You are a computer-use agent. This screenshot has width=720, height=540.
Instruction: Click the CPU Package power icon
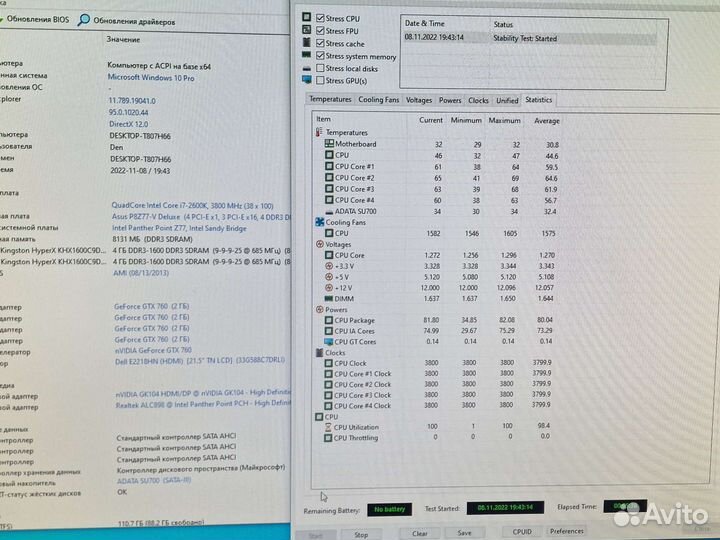(x=328, y=320)
